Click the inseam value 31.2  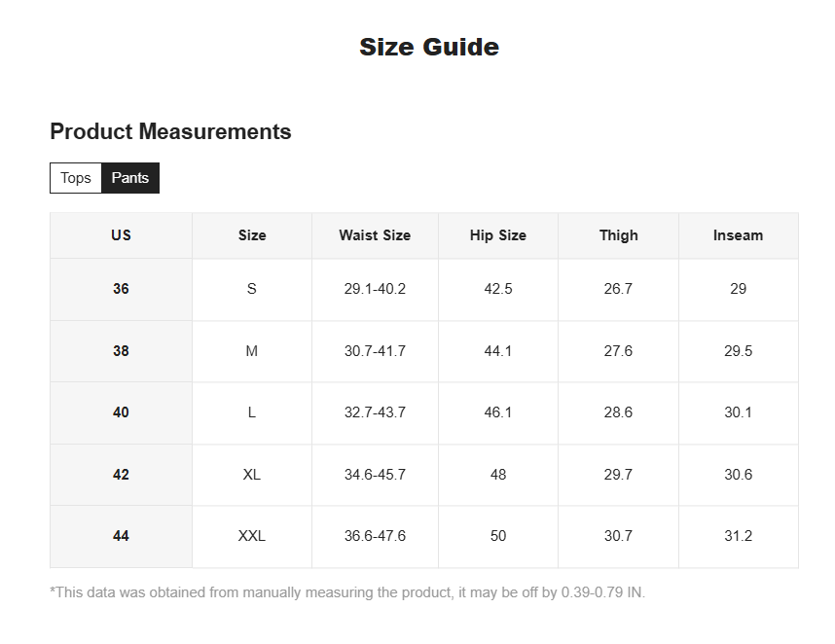pos(738,536)
